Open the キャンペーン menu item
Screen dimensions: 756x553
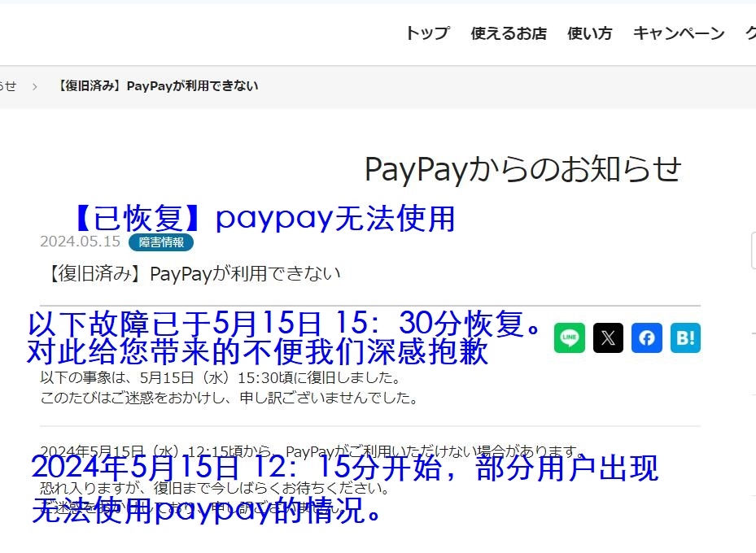coord(679,33)
